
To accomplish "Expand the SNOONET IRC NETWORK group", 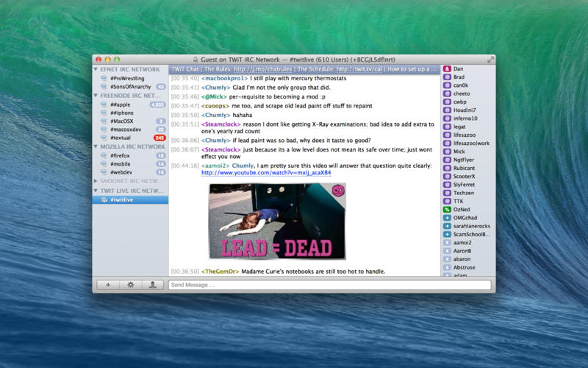I will (x=97, y=180).
